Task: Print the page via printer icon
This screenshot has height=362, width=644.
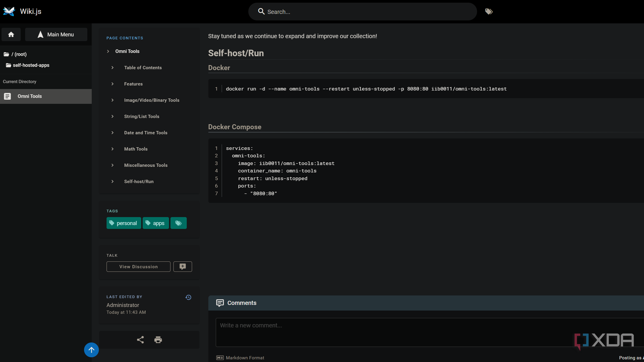Action: click(158, 340)
